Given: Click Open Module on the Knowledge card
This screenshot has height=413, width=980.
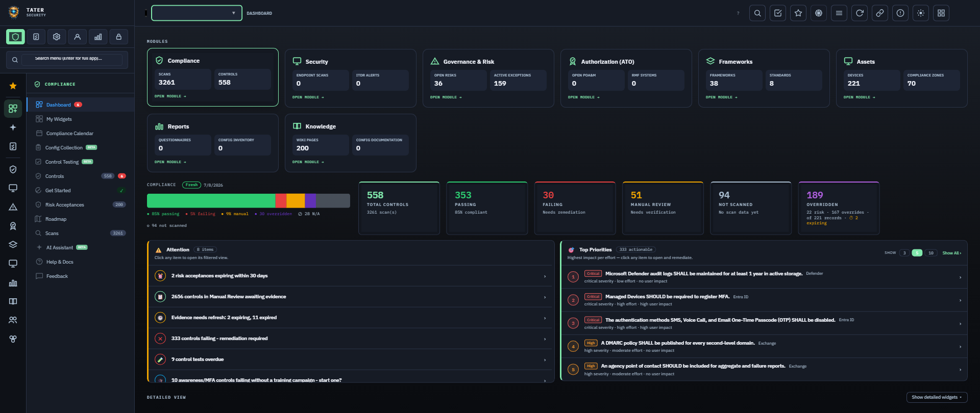Looking at the screenshot, I should coord(308,162).
